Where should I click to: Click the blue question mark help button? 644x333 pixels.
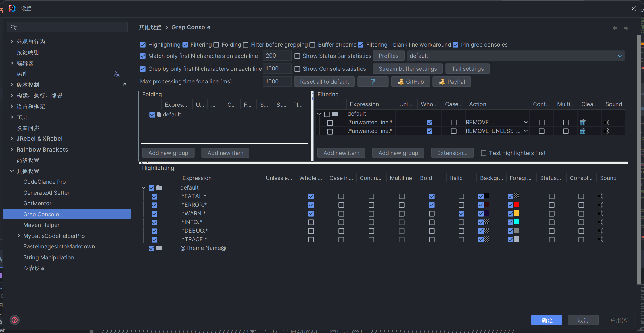373,82
